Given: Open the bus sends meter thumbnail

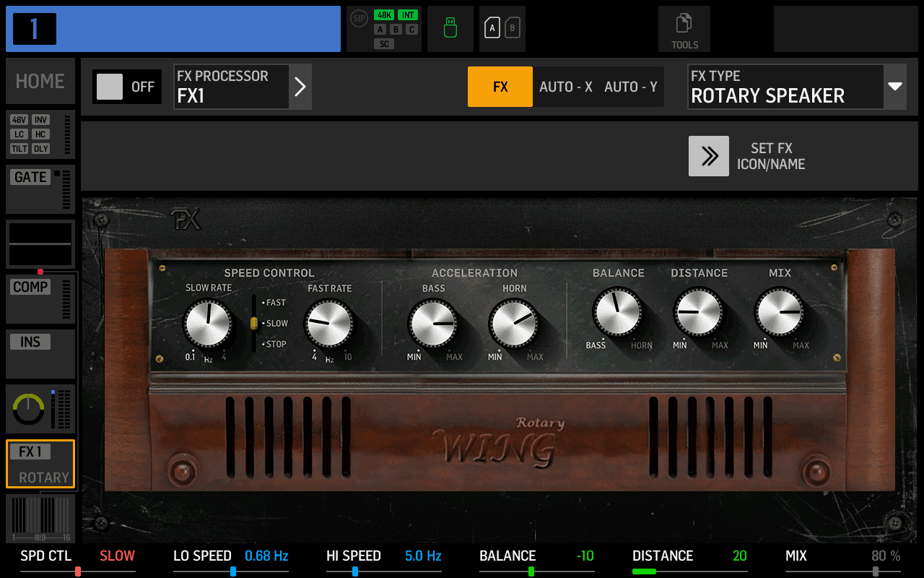Looking at the screenshot, I should click(40, 518).
